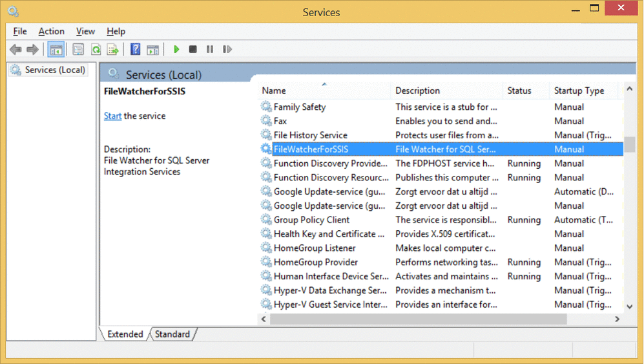The image size is (644, 364).
Task: Click the Back arrow toolbar button
Action: click(16, 50)
